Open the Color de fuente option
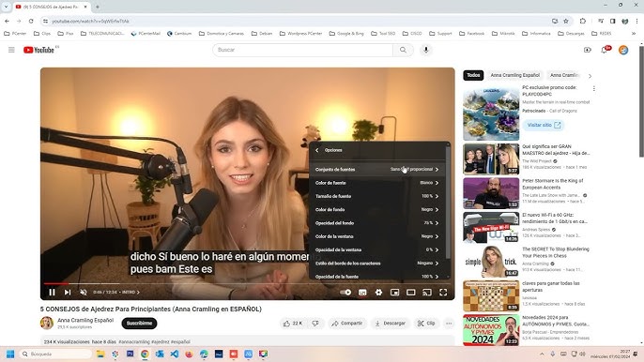Screen dimensions: 644x362 click(377, 183)
